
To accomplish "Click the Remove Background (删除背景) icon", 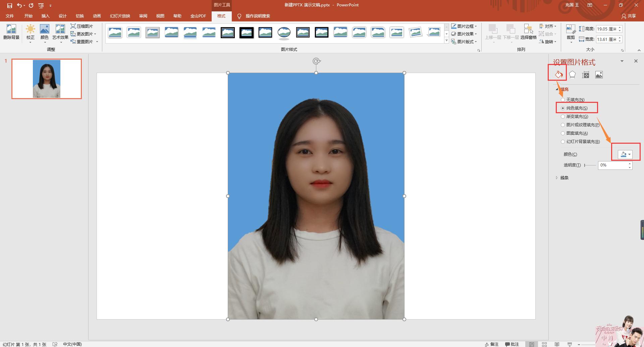I will tap(11, 32).
